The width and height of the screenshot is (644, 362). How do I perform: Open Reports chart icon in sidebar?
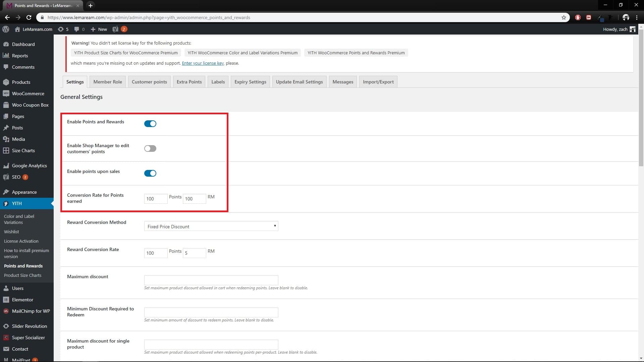coord(6,56)
